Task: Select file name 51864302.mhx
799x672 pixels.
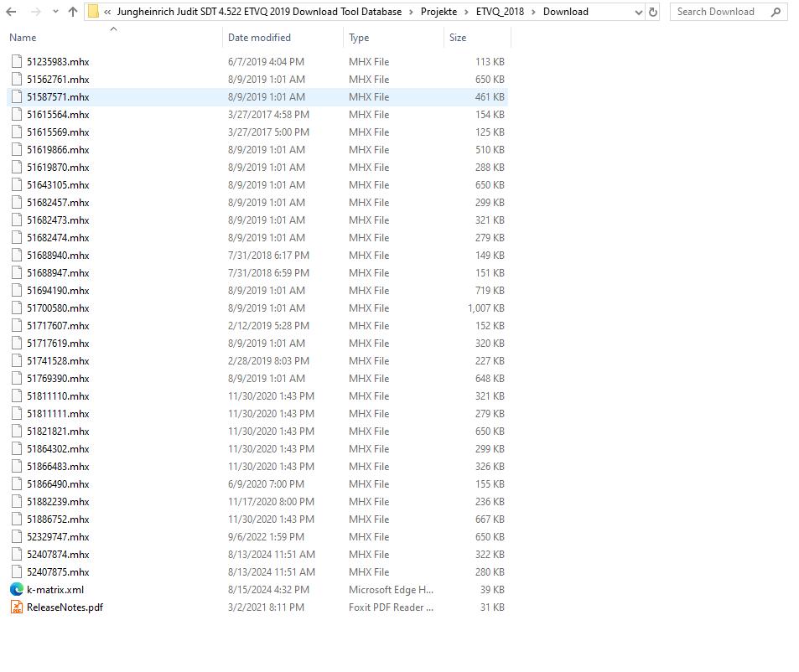Action: [x=58, y=449]
